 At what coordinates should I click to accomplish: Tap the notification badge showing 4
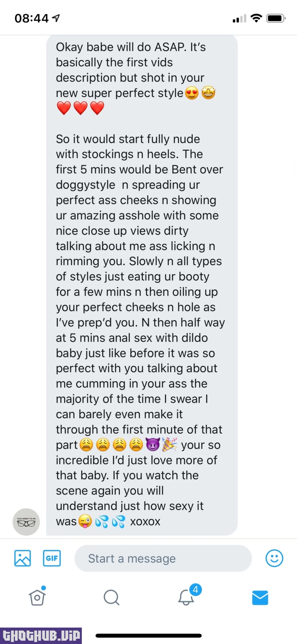pyautogui.click(x=195, y=589)
